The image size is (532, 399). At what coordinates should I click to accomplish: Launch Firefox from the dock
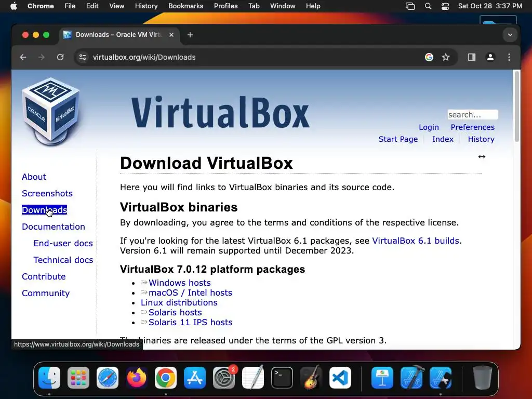pyautogui.click(x=137, y=378)
